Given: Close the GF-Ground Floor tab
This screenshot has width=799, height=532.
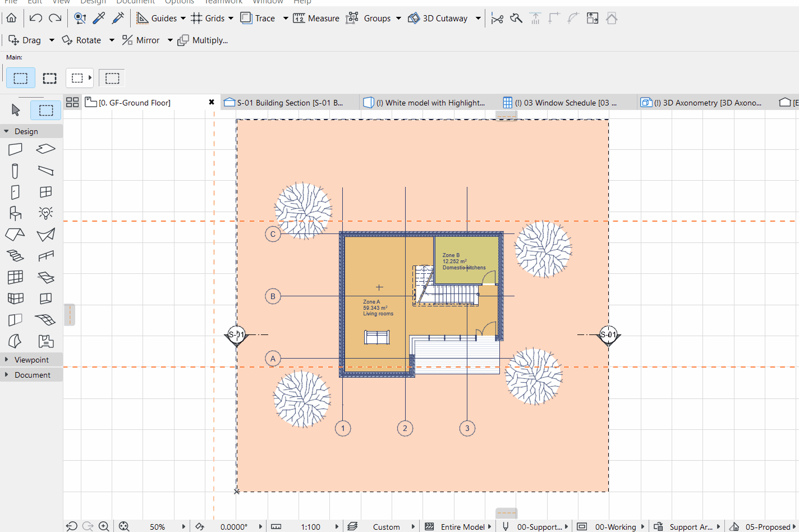Looking at the screenshot, I should click(212, 102).
